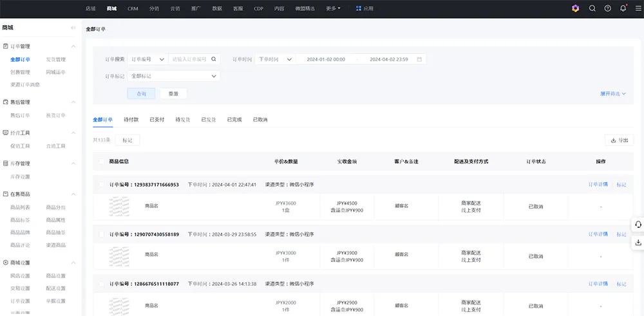The height and width of the screenshot is (316, 644).
Task: Collapse the 在售商品 sidebar section chevron
Action: (73, 194)
